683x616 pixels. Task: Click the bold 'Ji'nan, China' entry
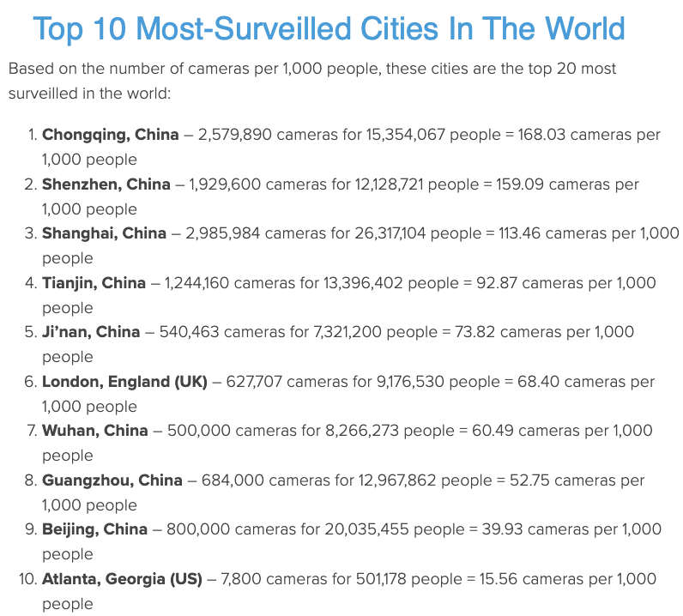tap(91, 332)
